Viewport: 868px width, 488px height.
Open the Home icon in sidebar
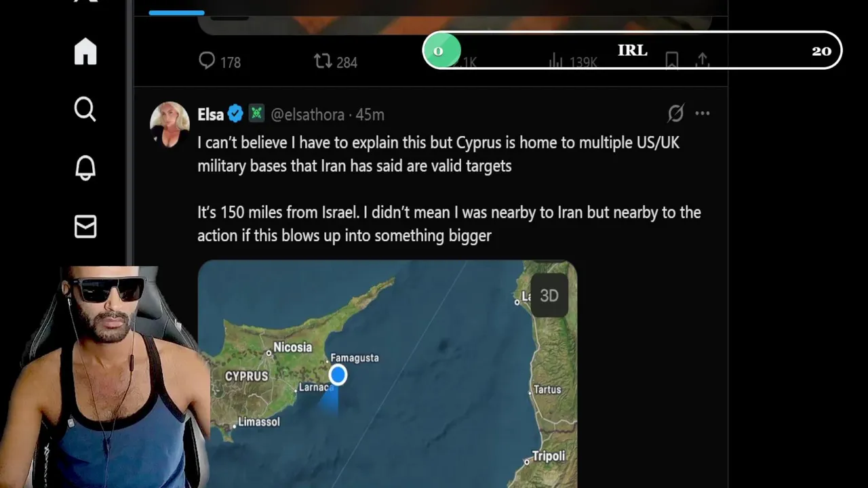click(85, 52)
